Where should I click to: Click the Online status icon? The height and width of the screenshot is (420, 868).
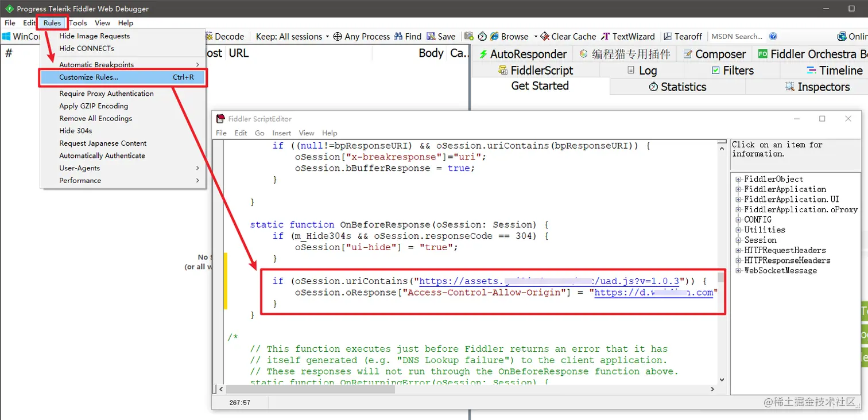[842, 36]
